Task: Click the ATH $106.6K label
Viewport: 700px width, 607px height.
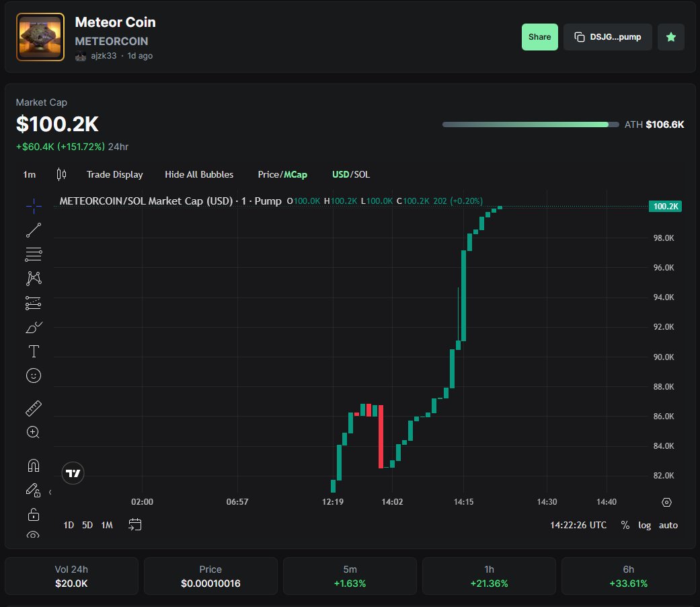Action: [x=654, y=124]
